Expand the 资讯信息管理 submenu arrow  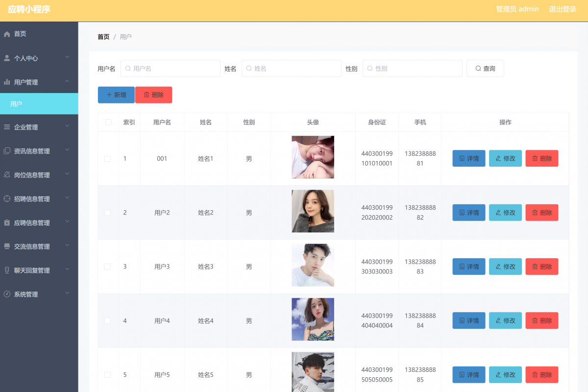coord(67,150)
